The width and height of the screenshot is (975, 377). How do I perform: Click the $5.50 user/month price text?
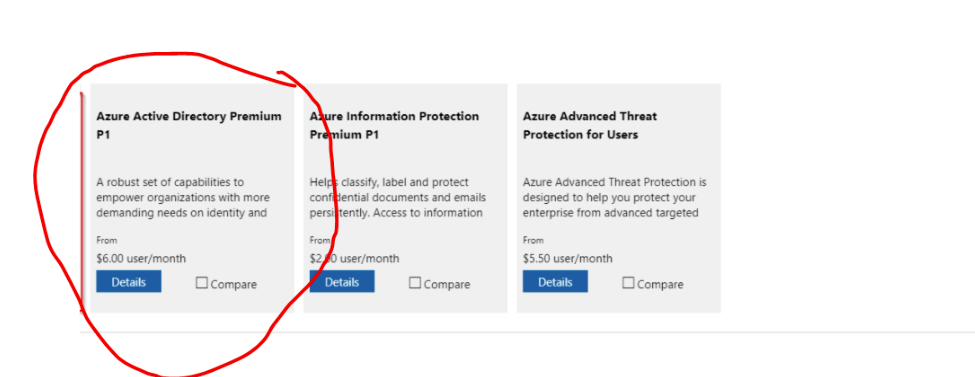coord(568,258)
